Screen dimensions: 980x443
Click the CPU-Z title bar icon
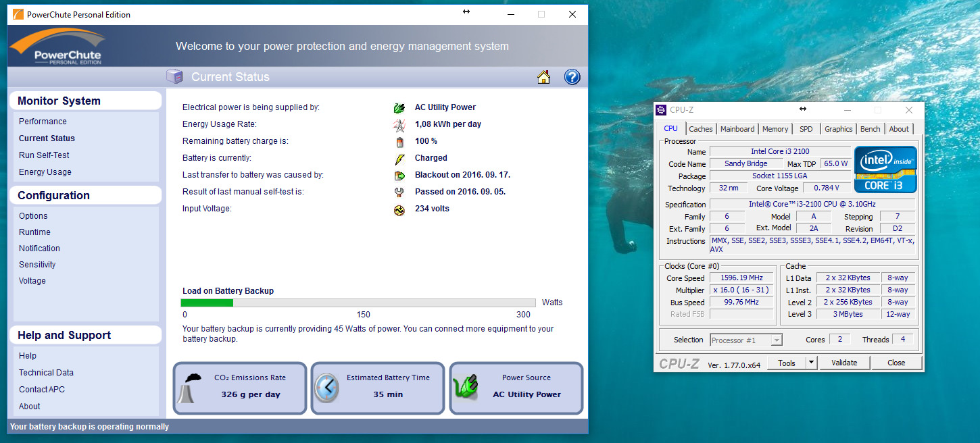pyautogui.click(x=661, y=110)
